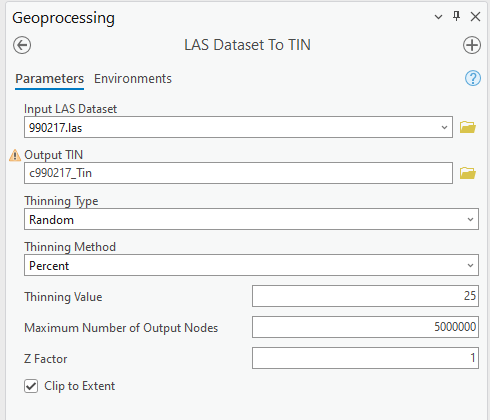Uncheck the Clip to Extent checkbox
Viewport: 490px width, 420px height.
tap(31, 386)
